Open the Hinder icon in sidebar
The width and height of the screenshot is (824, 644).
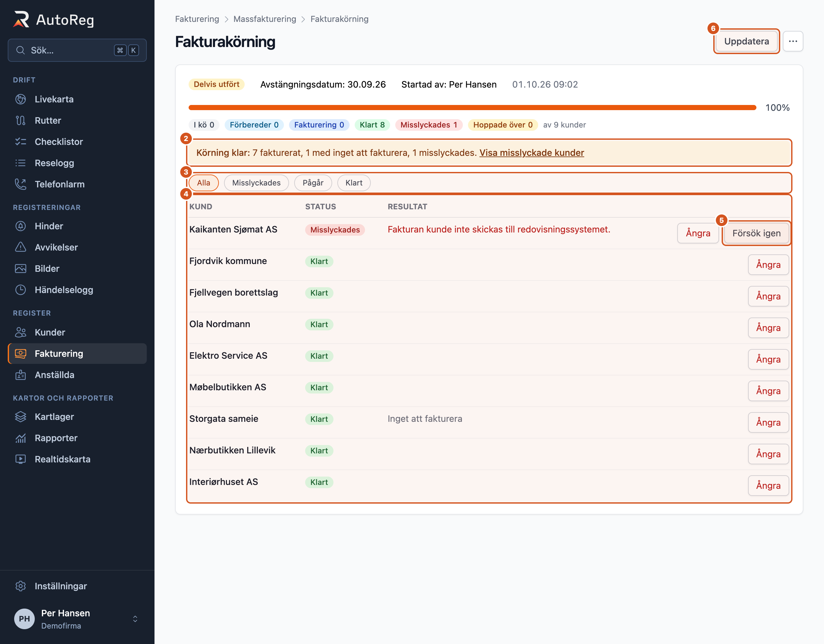20,226
